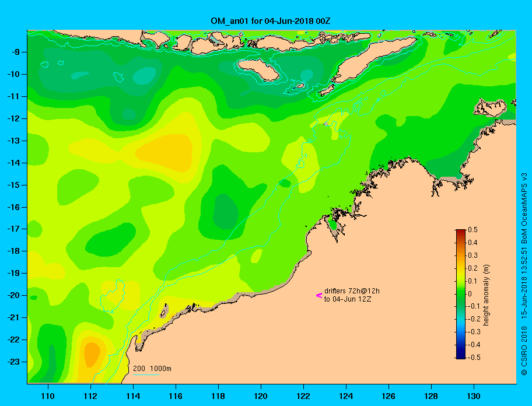The image size is (532, 406).
Task: Click the 'drifters 72h@12h' legend text
Action: 352,291
